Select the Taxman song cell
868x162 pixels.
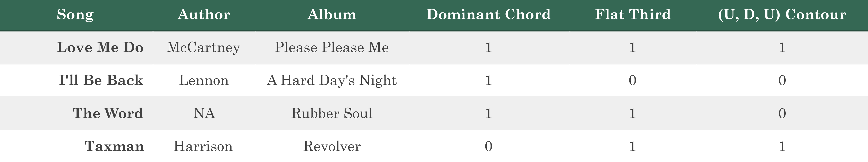pyautogui.click(x=114, y=147)
